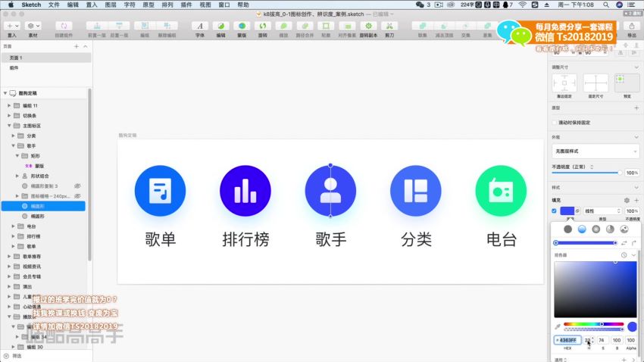
Task: Expand the 分类 layer group
Action: [x=13, y=136]
